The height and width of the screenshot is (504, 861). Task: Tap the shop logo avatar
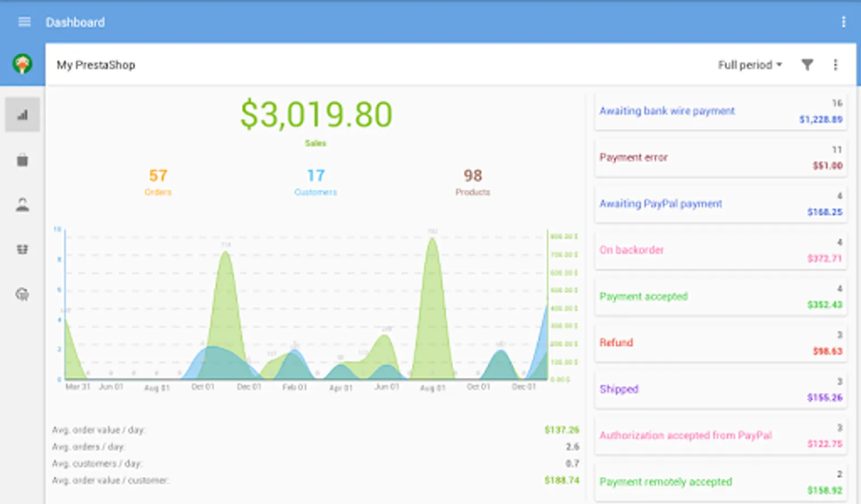[x=22, y=64]
